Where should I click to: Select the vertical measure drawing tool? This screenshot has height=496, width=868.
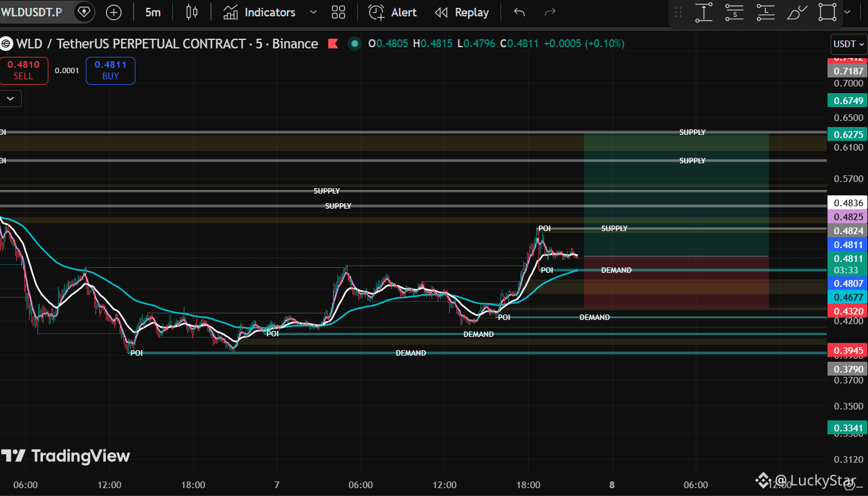coord(704,12)
